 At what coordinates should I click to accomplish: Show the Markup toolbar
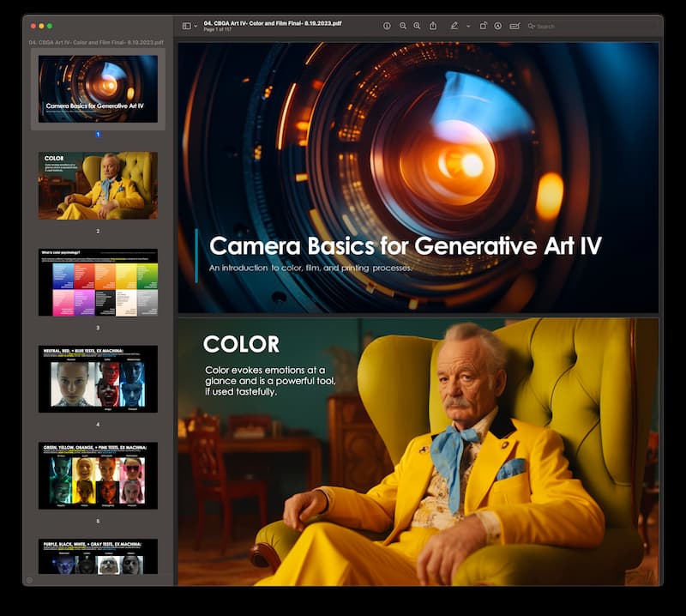click(498, 27)
